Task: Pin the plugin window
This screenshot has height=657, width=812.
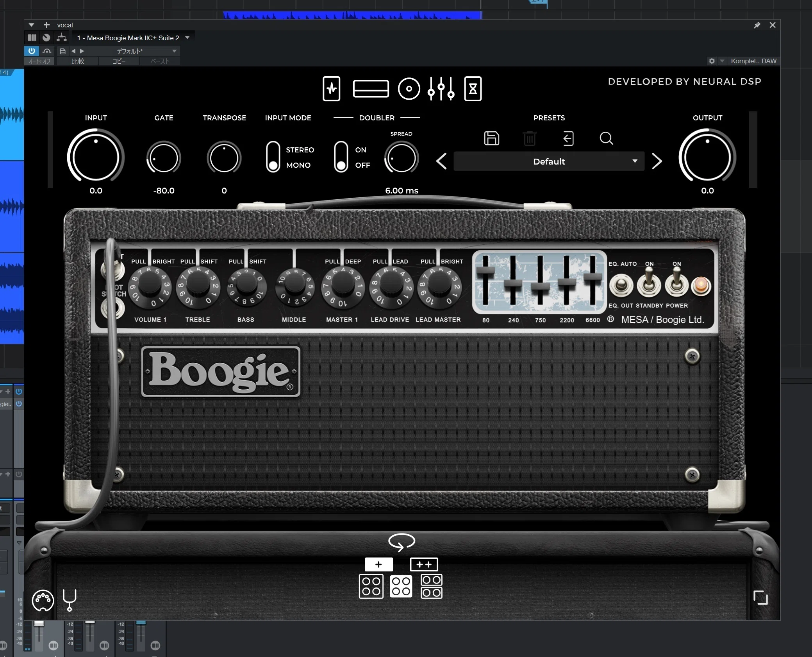Action: 757,25
